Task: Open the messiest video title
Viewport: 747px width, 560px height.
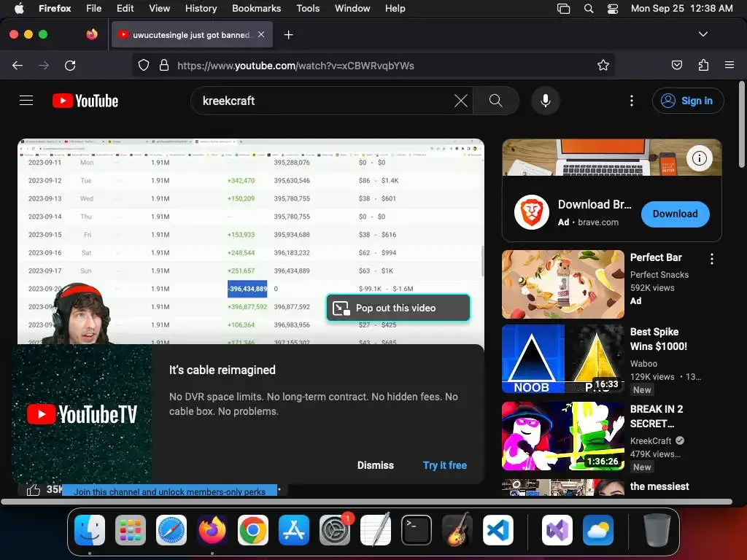Action: [x=659, y=486]
